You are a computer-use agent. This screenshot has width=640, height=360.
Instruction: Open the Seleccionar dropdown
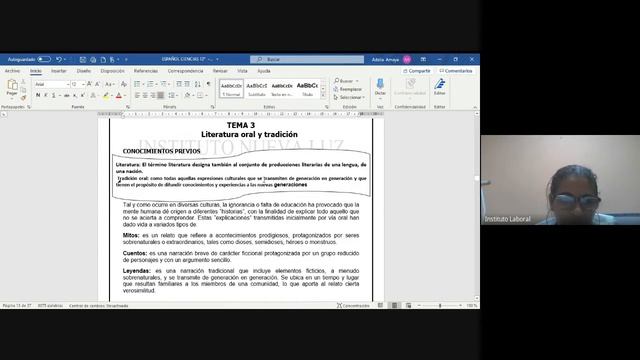click(x=349, y=97)
